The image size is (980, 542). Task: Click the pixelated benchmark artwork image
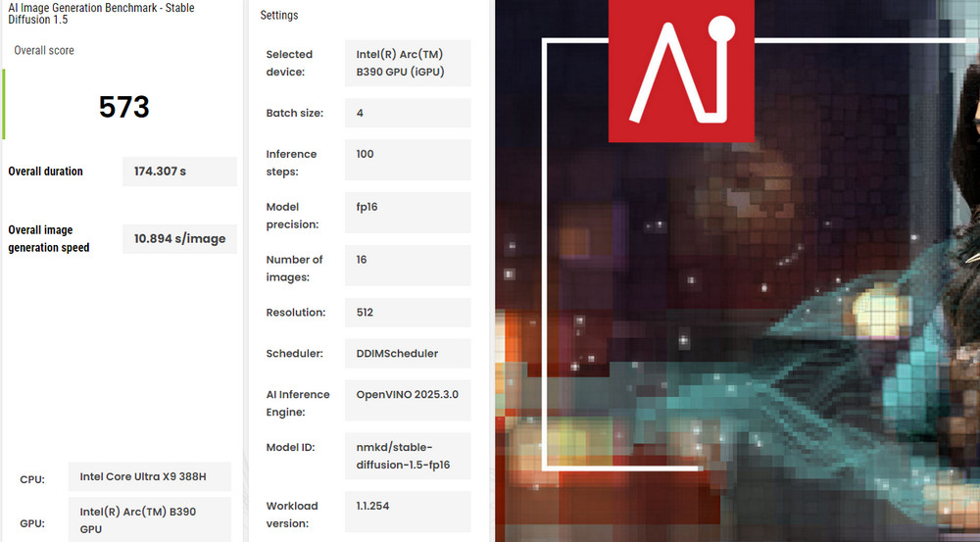click(735, 343)
